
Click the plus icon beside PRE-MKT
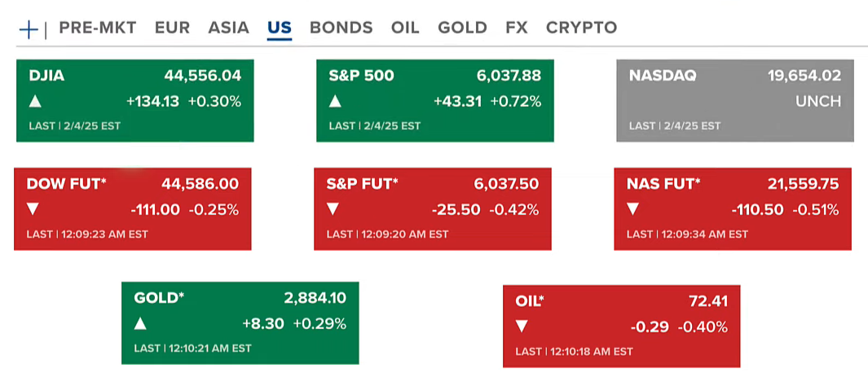(29, 29)
